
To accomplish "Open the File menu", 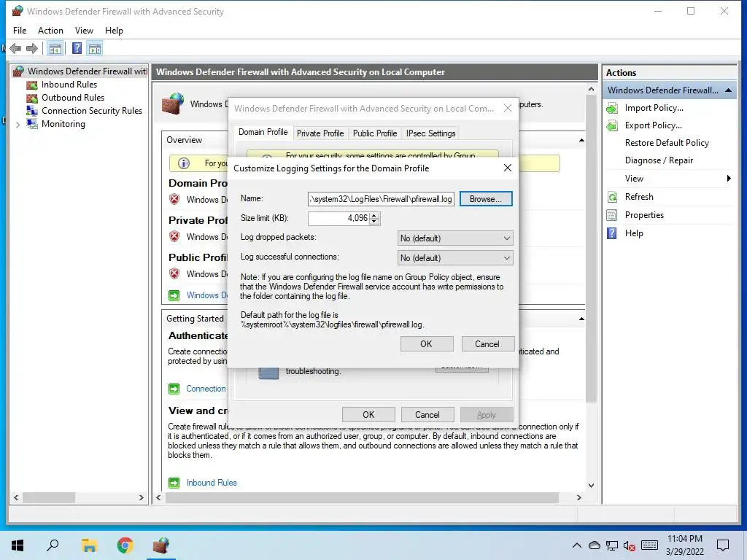I will click(20, 31).
